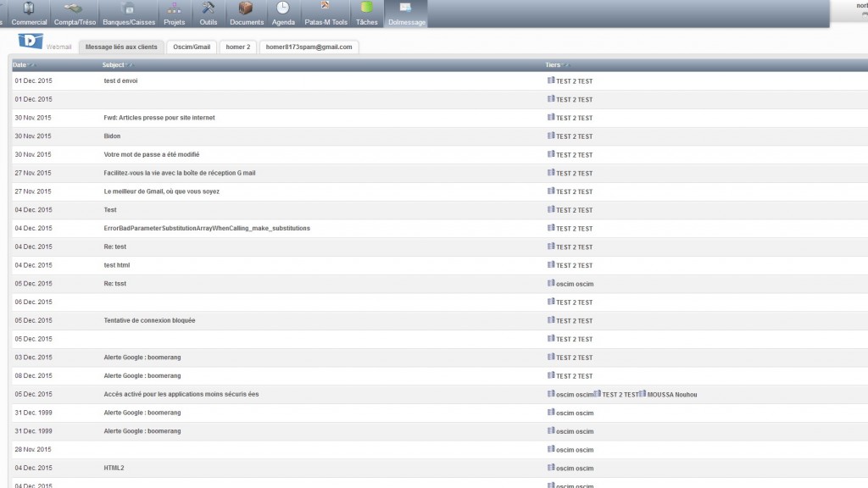Click the date '28 Nov. 2015'
The height and width of the screenshot is (488, 868).
(33, 450)
